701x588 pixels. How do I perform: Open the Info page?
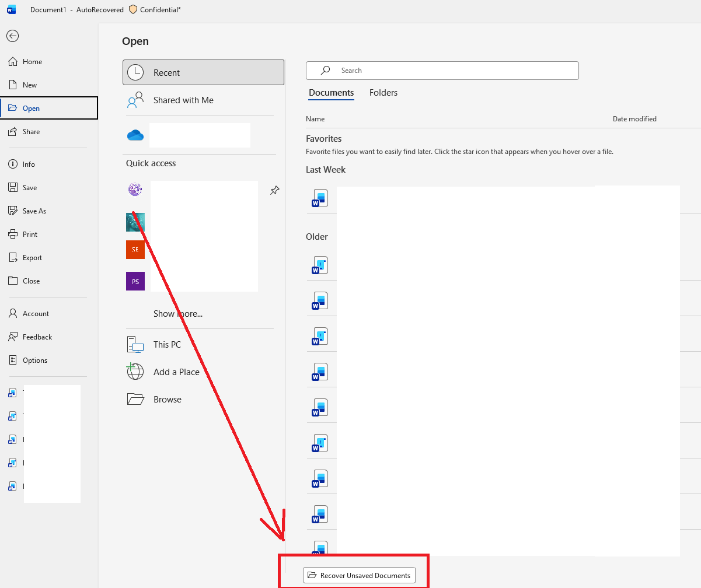click(x=49, y=164)
